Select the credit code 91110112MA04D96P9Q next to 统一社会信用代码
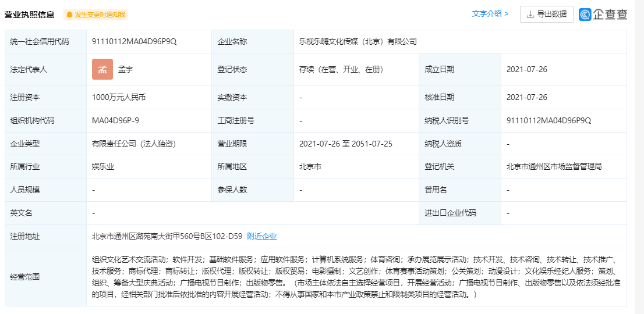The image size is (644, 314). (134, 41)
